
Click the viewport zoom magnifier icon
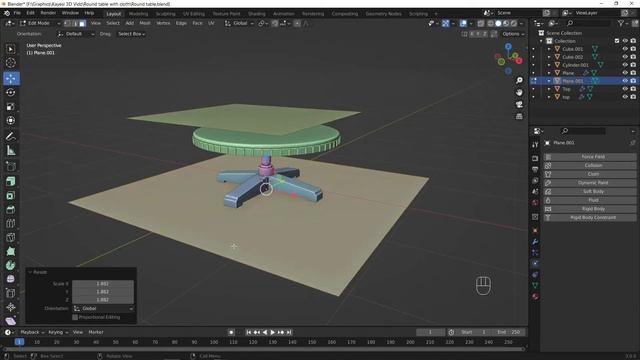pyautogui.click(x=519, y=80)
